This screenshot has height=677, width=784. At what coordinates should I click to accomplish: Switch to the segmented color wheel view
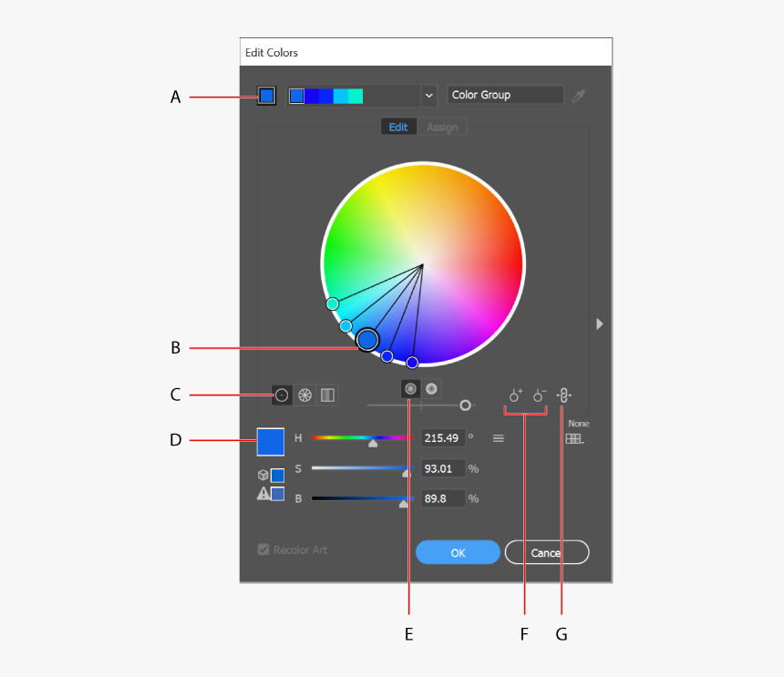click(x=304, y=395)
